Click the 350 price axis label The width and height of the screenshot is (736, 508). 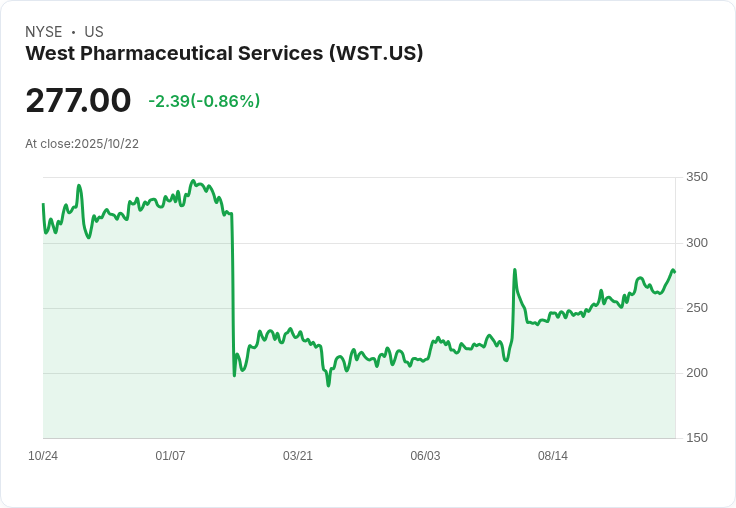[x=697, y=177]
